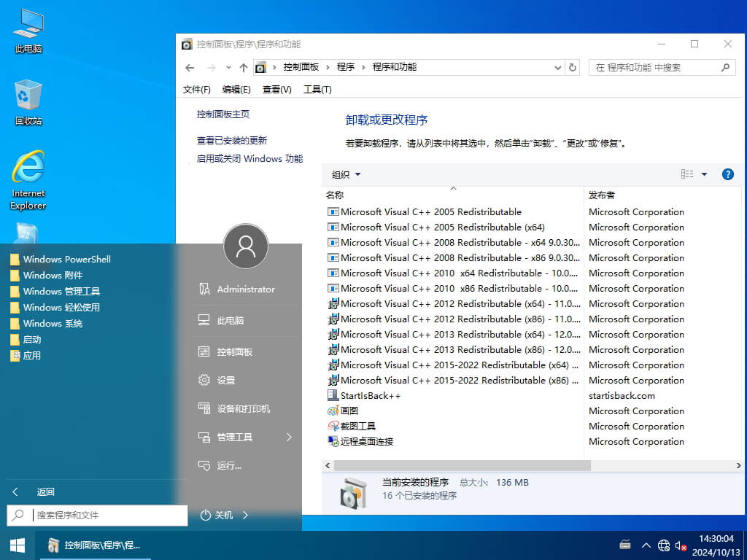
Task: Click the 关机 power button
Action: 217,515
